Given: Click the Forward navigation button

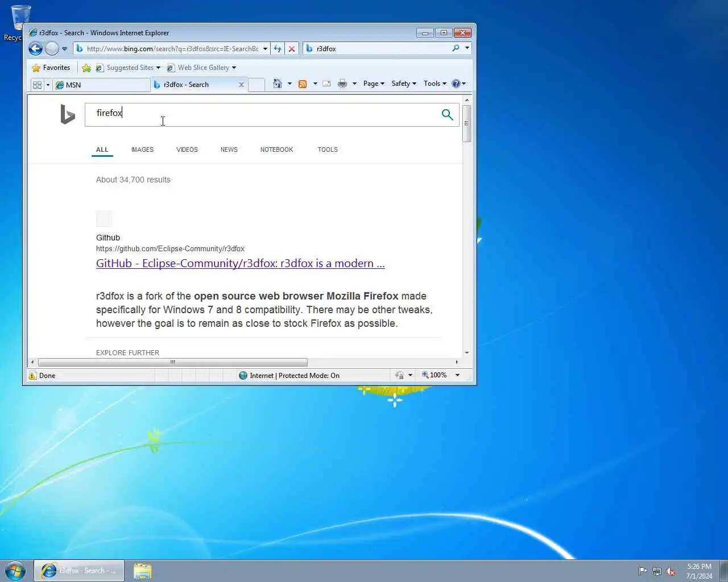Looking at the screenshot, I should point(52,49).
